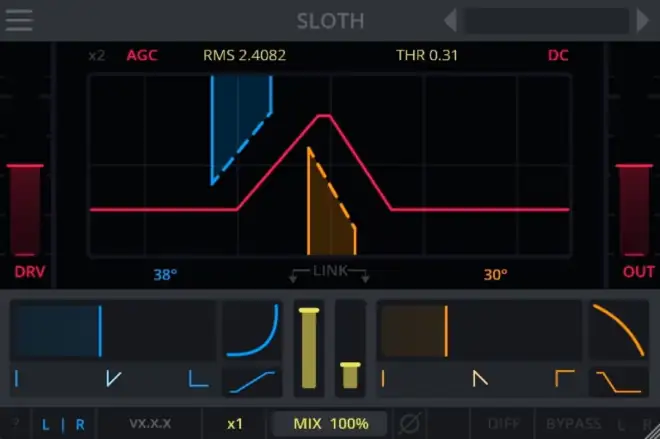This screenshot has width=660, height=439.
Task: Open the preset name field
Action: tap(546, 20)
